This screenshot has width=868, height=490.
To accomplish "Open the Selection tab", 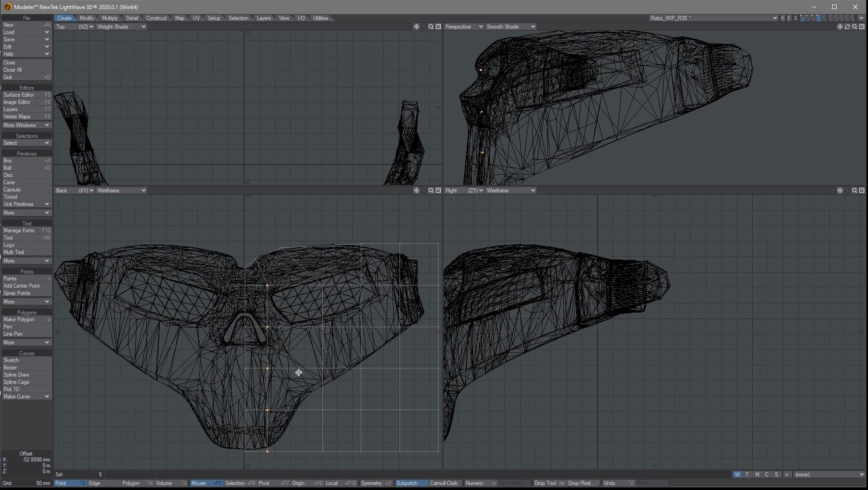I will [x=238, y=18].
